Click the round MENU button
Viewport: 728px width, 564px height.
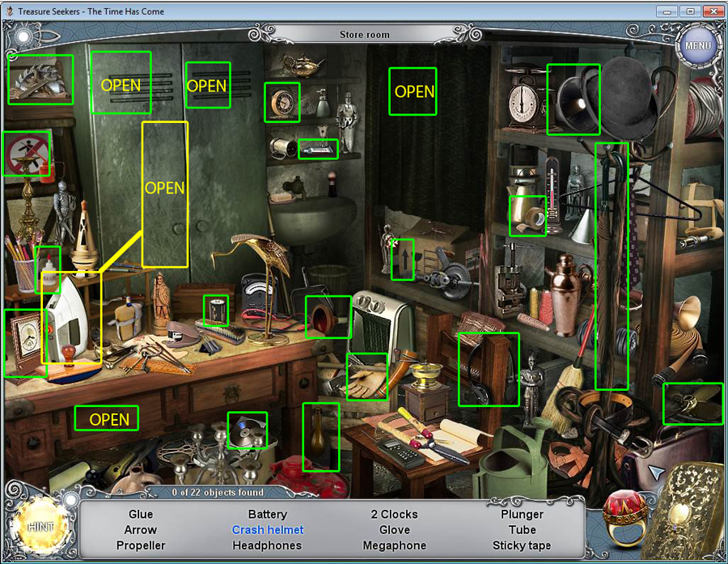[x=697, y=45]
